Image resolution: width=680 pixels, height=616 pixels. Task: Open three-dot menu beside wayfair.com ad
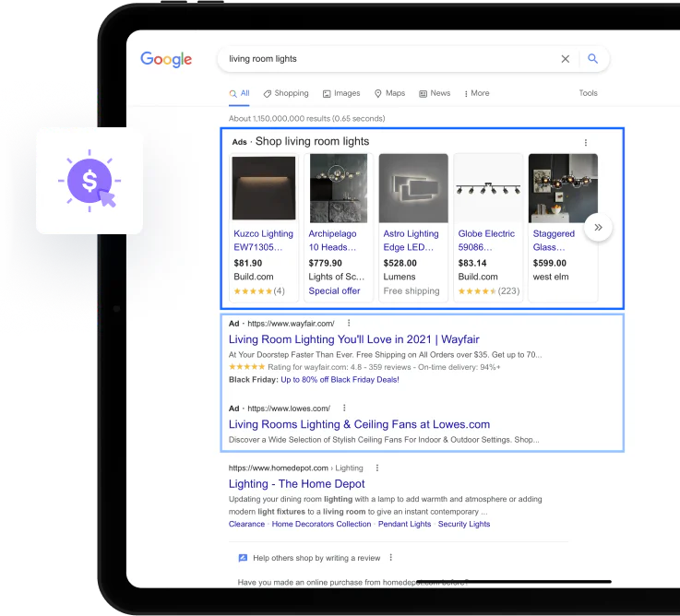349,323
